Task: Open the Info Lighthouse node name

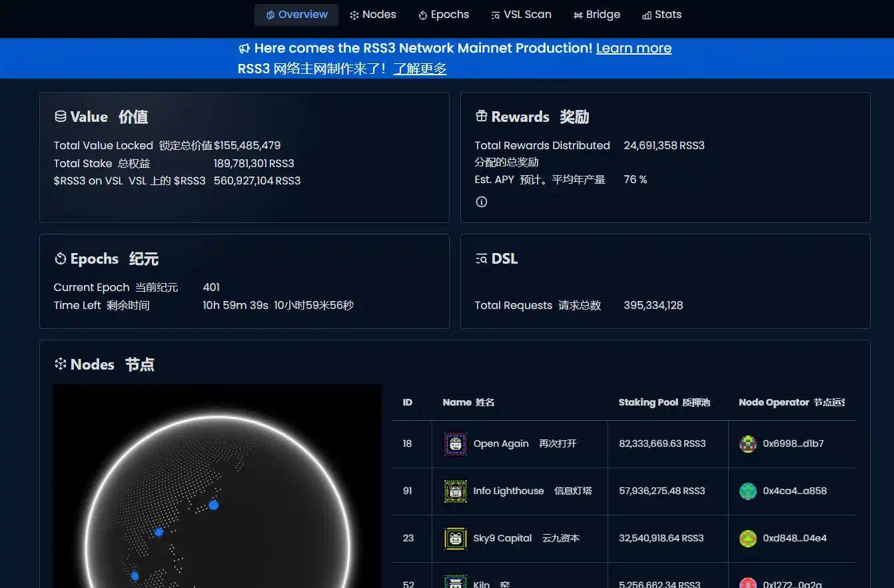Action: click(509, 491)
